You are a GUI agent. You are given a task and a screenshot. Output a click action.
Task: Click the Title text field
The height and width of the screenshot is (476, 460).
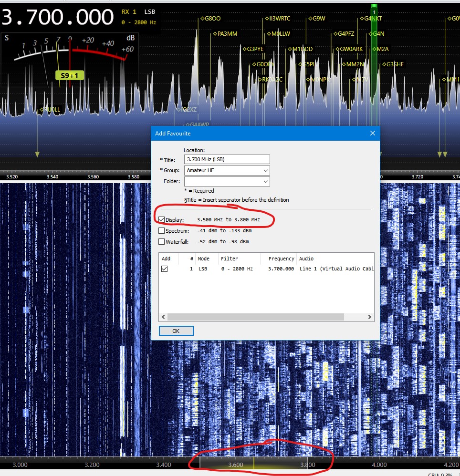point(227,160)
